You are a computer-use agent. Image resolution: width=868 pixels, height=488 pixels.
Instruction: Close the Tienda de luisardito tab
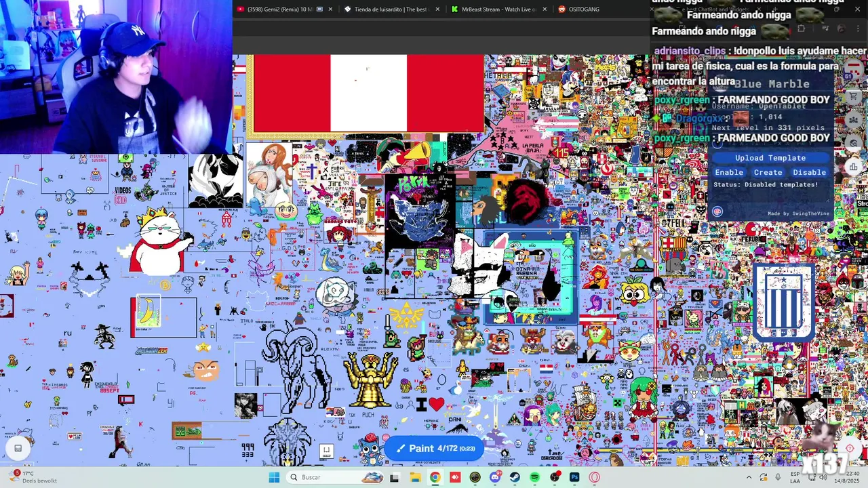tap(437, 9)
